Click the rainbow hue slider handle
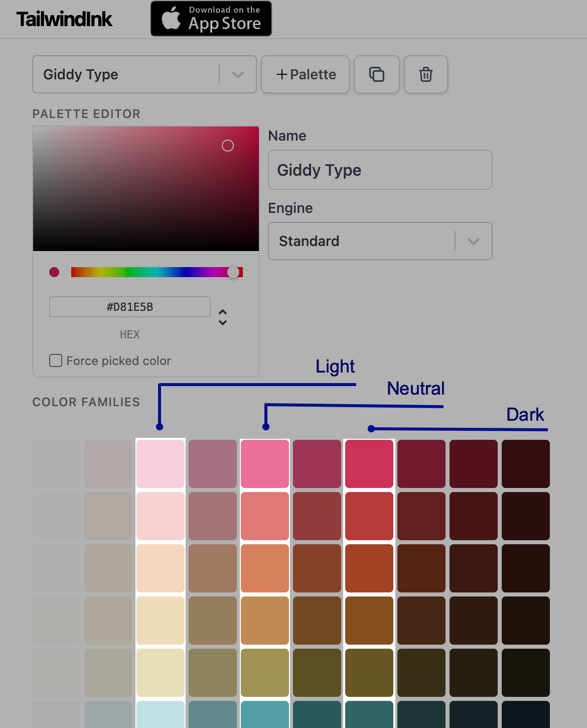 click(233, 272)
